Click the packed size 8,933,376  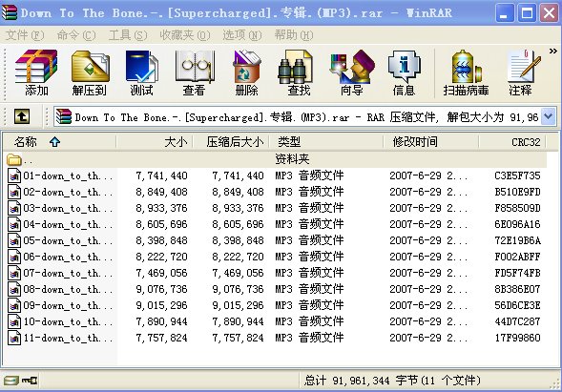[238, 208]
